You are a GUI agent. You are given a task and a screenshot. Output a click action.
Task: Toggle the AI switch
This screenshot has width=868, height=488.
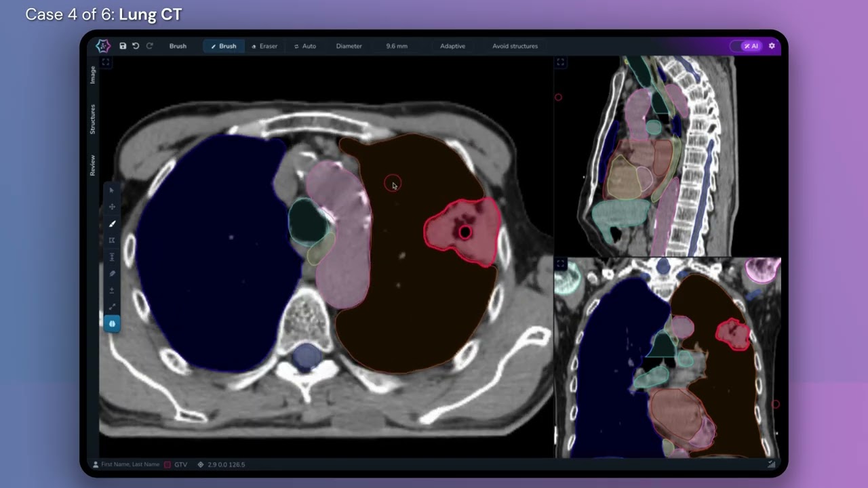tap(747, 46)
